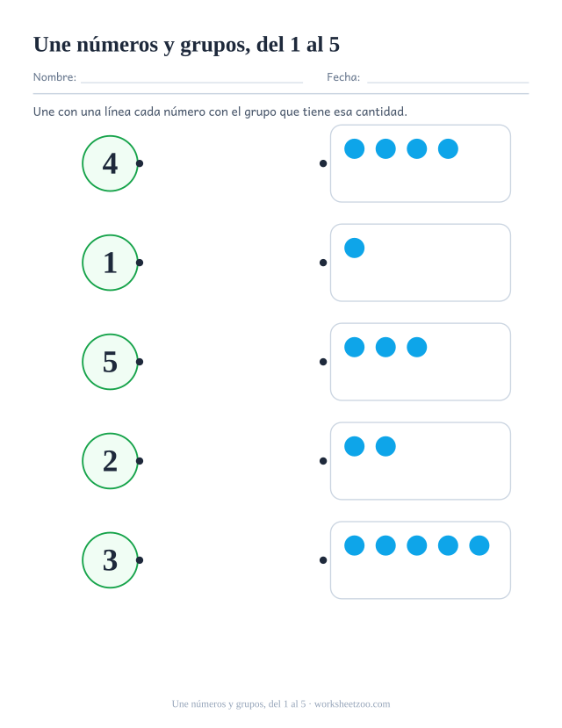Click the connector dot left of one-dot box

323,263
